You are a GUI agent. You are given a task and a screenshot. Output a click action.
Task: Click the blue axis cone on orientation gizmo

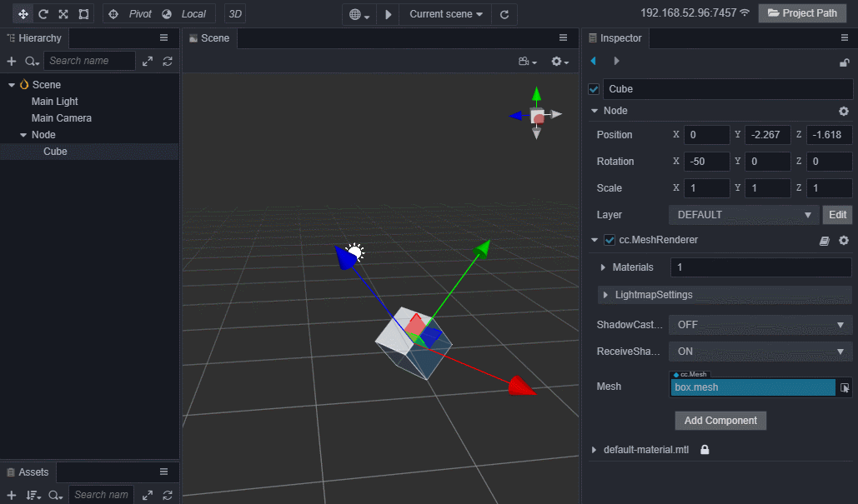pos(515,115)
